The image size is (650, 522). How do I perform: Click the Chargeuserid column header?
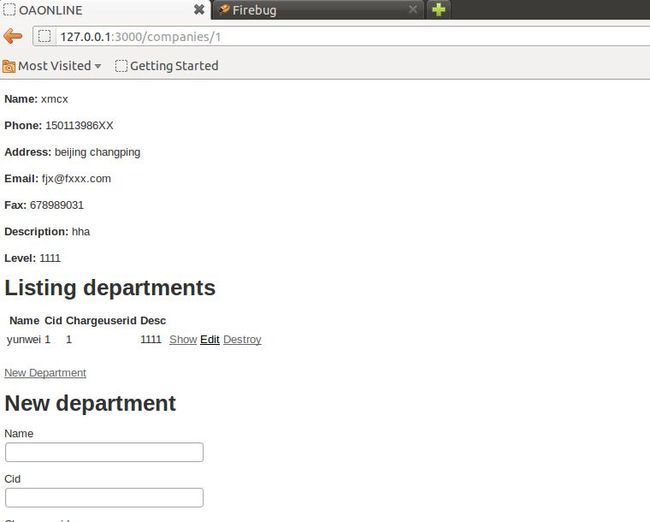coord(101,320)
